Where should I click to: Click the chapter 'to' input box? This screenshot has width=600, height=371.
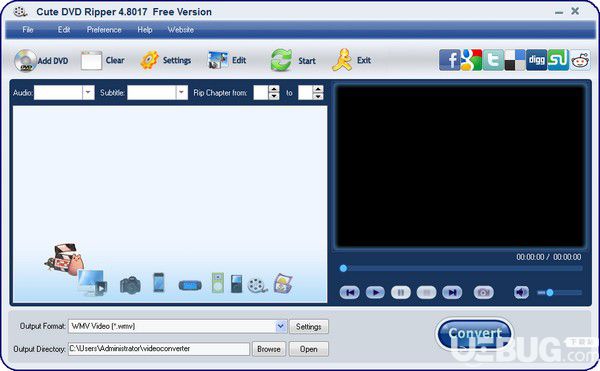tap(305, 93)
